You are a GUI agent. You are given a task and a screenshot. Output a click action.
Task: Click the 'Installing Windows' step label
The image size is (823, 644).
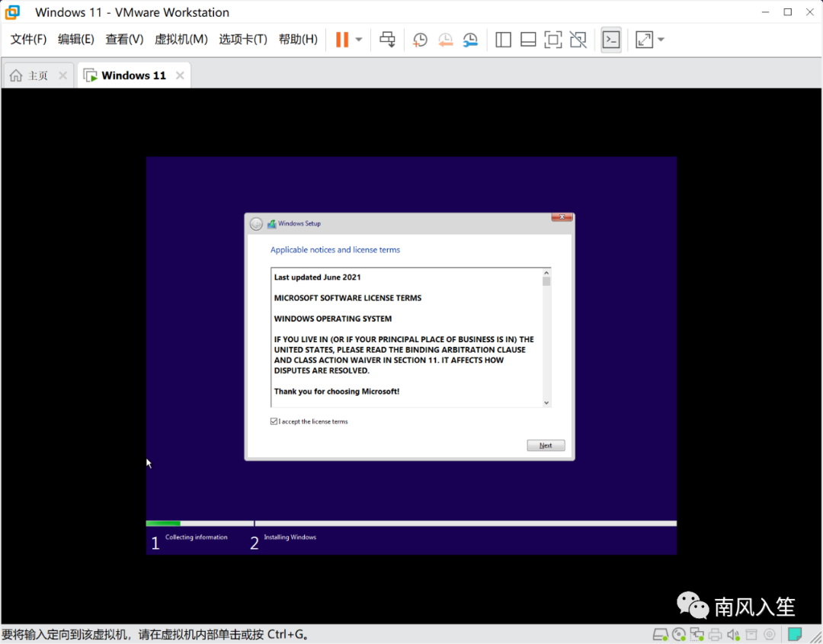290,537
